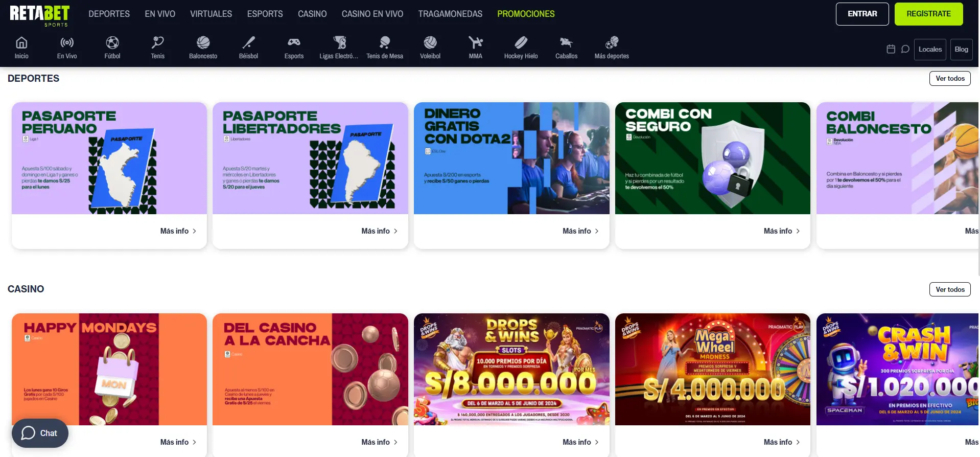Click the Regístrate button

point(928,14)
